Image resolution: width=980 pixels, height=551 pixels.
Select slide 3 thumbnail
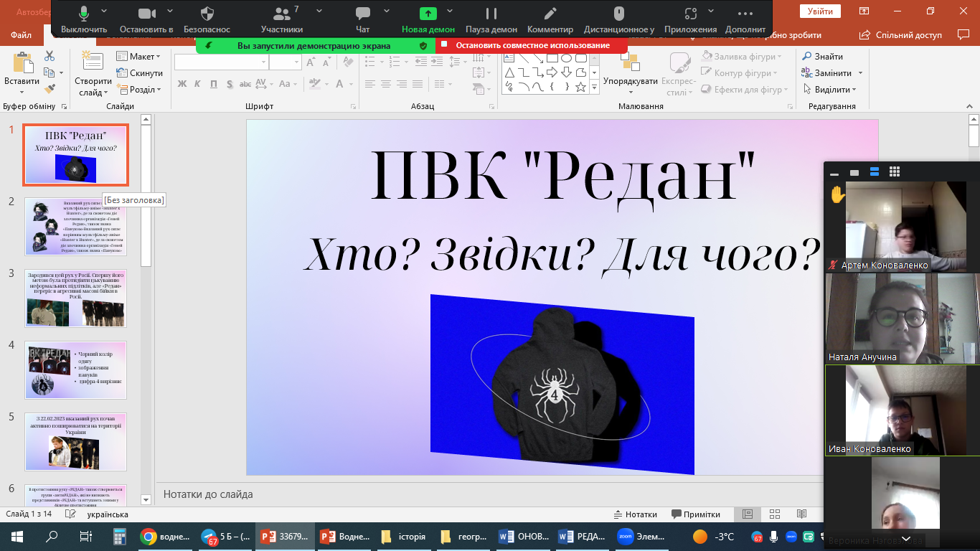tap(76, 298)
